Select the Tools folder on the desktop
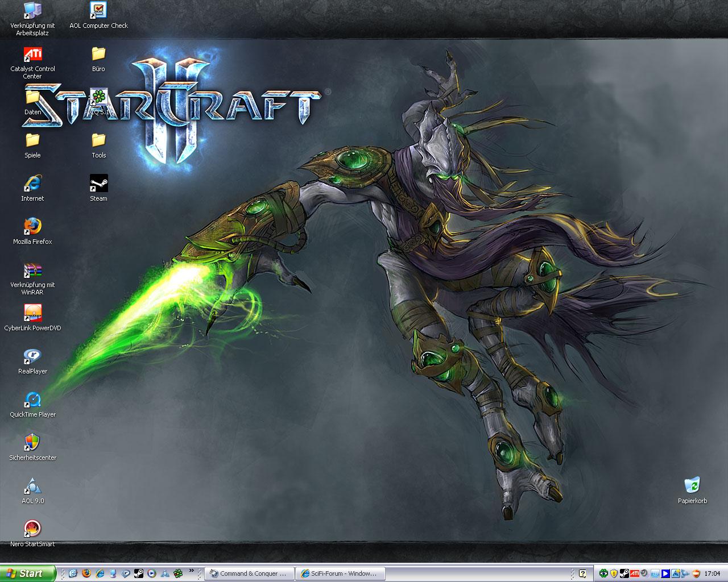This screenshot has width=728, height=582. [x=98, y=140]
